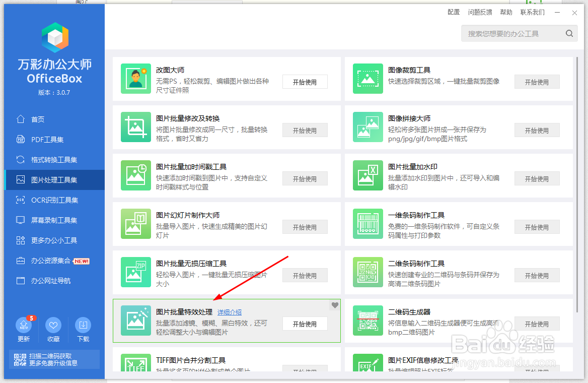Open the 图片批量无损压缩工具 ZIP icon
Viewport: 588px width, 383px height.
point(136,272)
